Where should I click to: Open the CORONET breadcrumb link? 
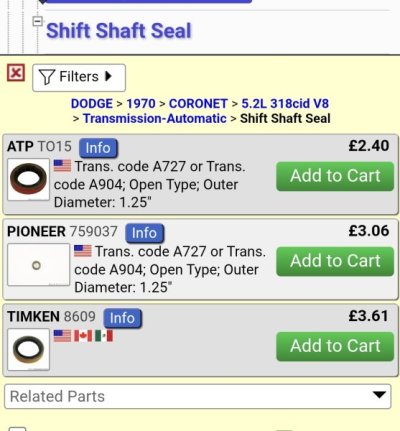pyautogui.click(x=198, y=103)
